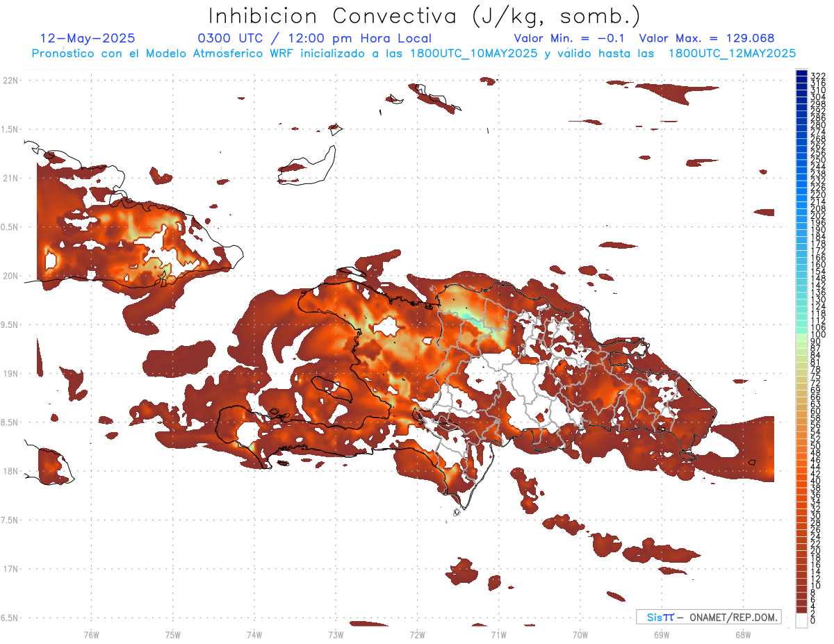Click the '71W' longitude label
The image size is (834, 644).
(498, 634)
